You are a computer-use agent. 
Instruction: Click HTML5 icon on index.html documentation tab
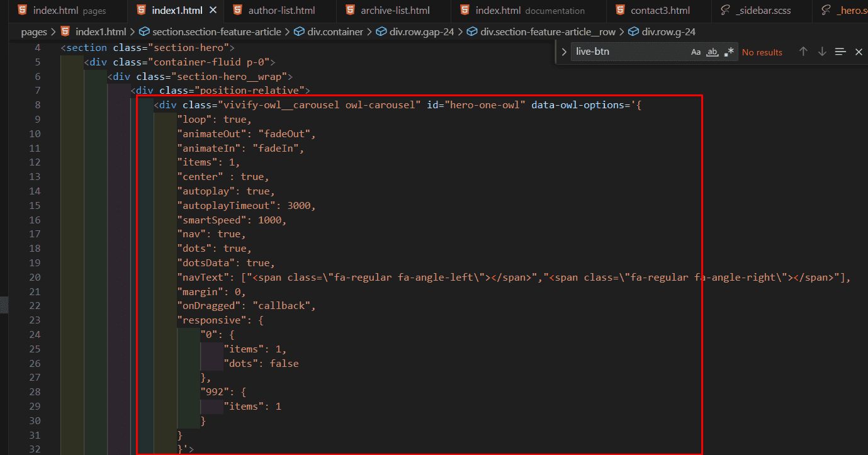click(x=465, y=10)
